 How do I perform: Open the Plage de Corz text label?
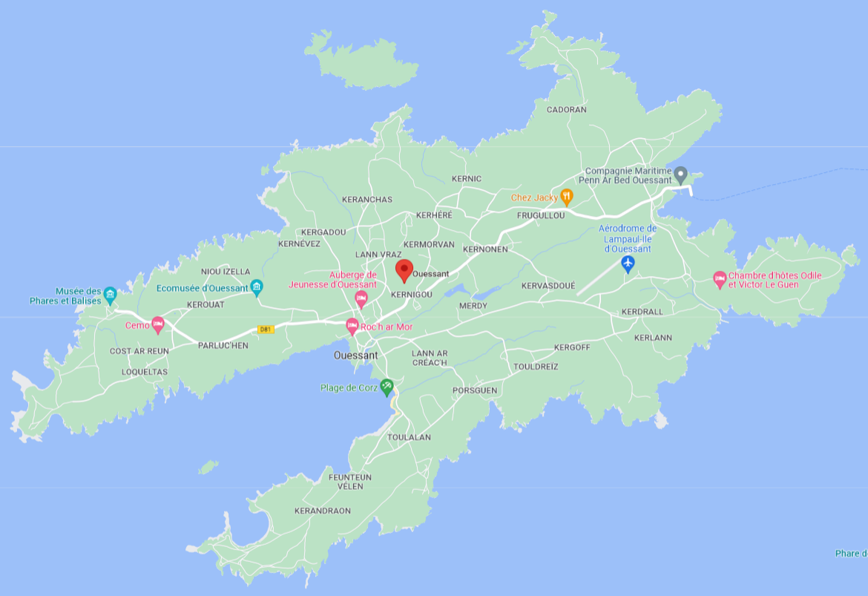tap(349, 387)
